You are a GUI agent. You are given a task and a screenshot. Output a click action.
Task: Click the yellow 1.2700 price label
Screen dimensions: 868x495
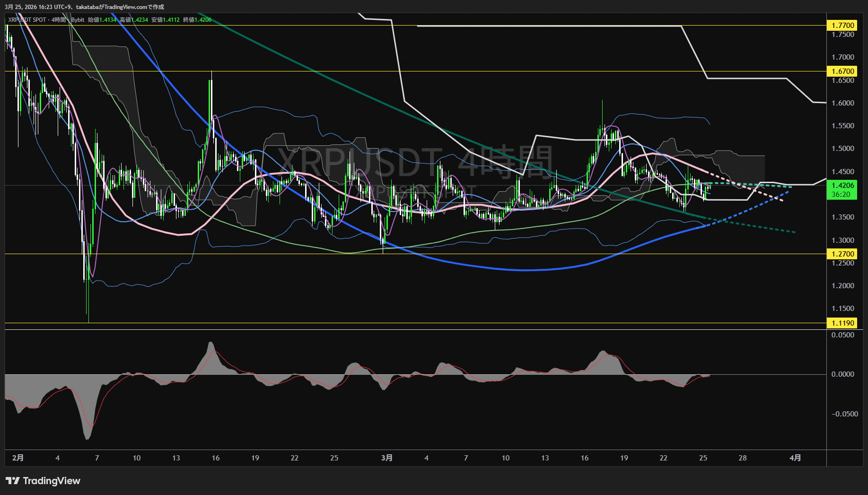(x=842, y=254)
